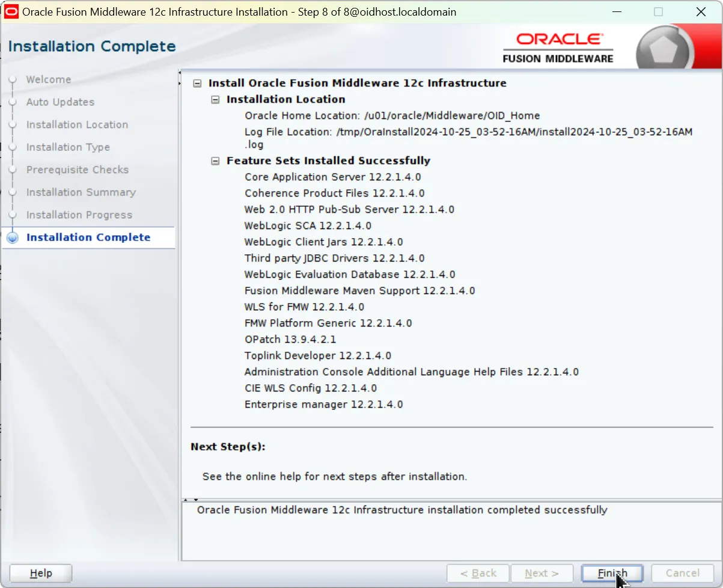
Task: Select Web 2.0 HTTP Pub-Sub Server entry
Action: point(349,210)
